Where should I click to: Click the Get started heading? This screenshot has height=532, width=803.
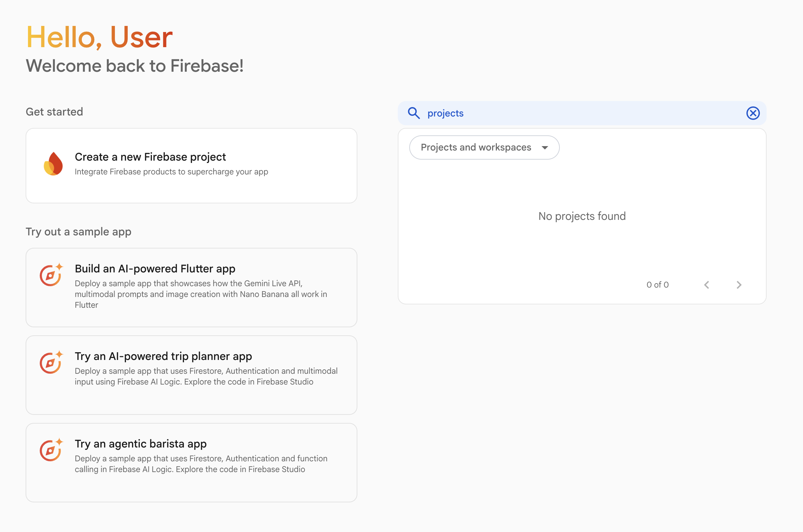pos(54,112)
